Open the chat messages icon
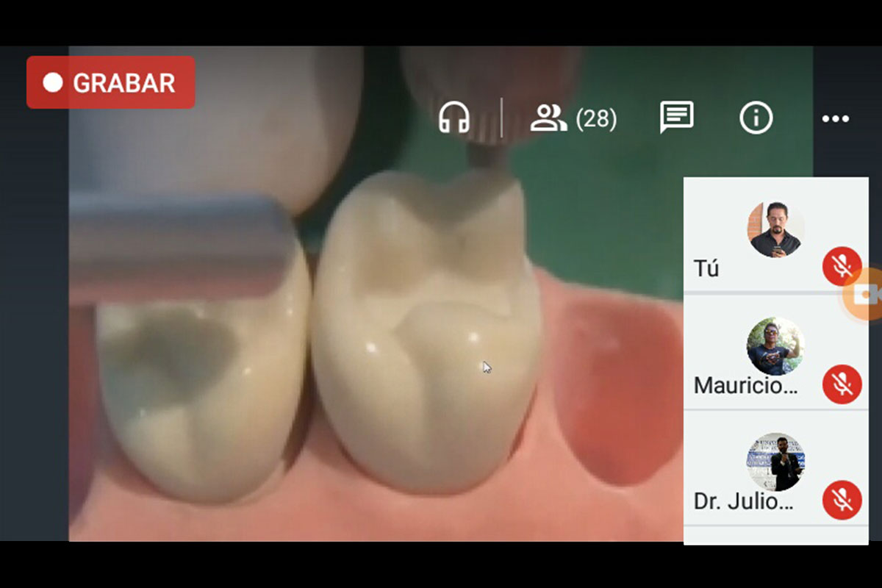 pyautogui.click(x=677, y=118)
